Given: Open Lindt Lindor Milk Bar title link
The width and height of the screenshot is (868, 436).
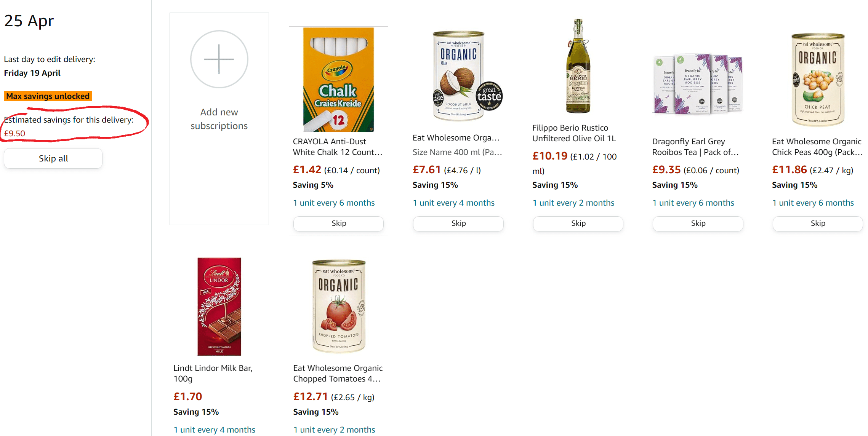Looking at the screenshot, I should (213, 373).
